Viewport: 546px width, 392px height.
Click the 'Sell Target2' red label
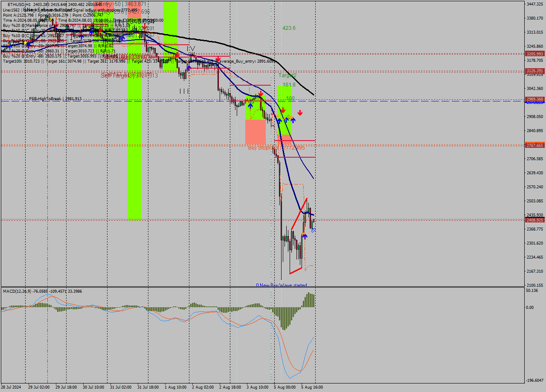click(129, 75)
